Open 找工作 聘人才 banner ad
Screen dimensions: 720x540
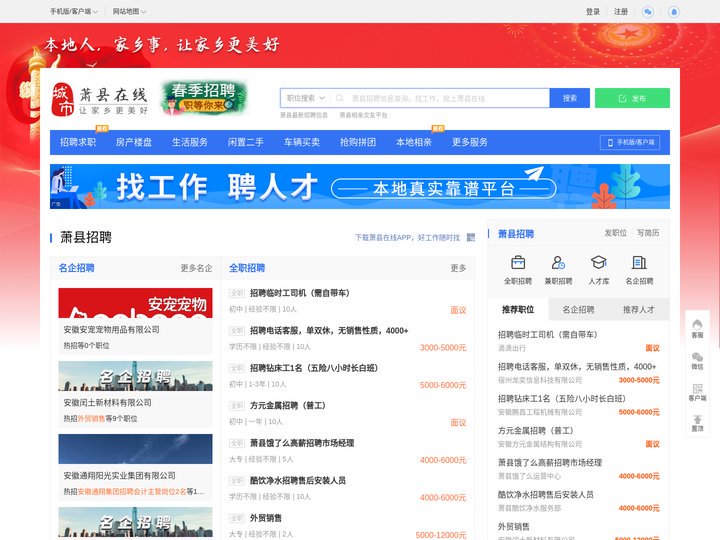tap(360, 186)
